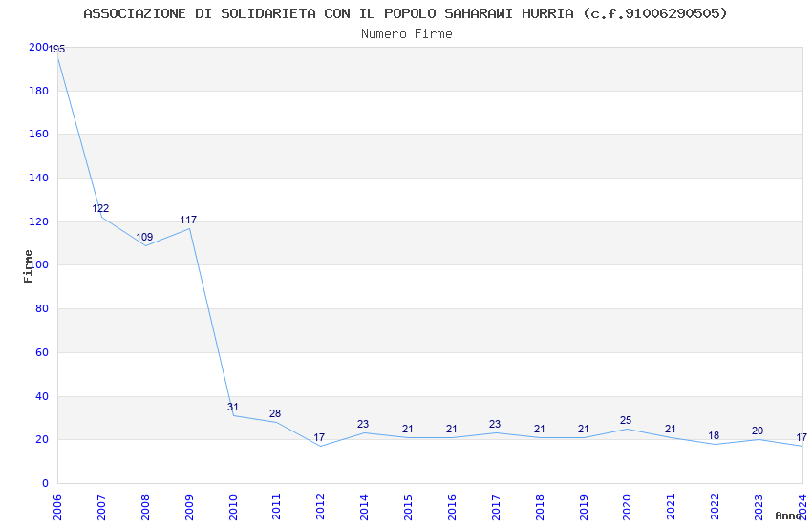Click y-axis value 140
Image resolution: width=812 pixels, height=525 pixels.
point(39,178)
